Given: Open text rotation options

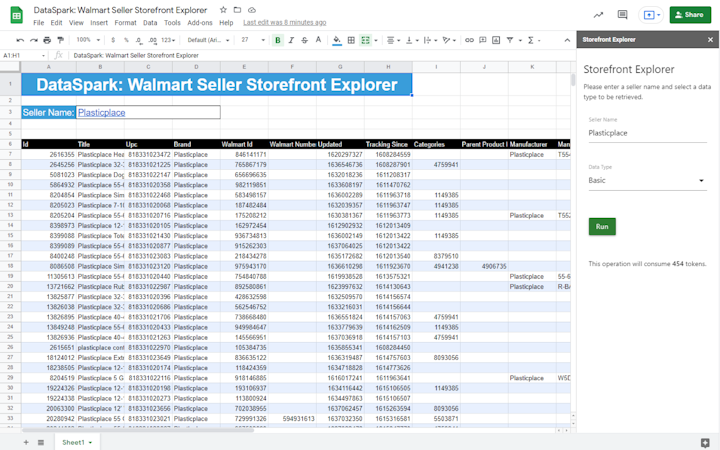Looking at the screenshot, I should 449,40.
